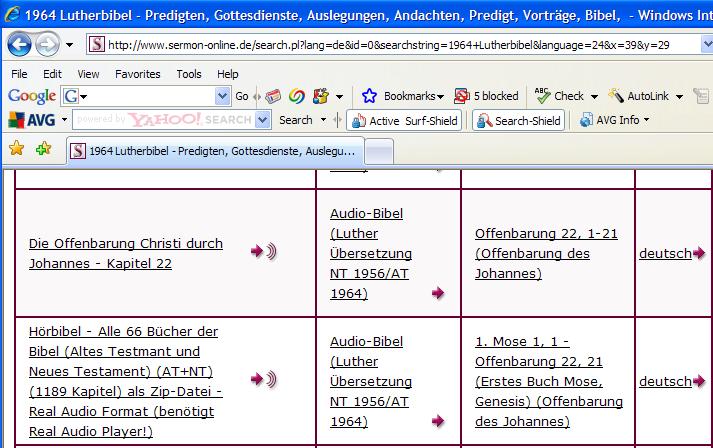Image resolution: width=713 pixels, height=448 pixels.
Task: Click the browser Back arrow button
Action: pyautogui.click(x=19, y=45)
